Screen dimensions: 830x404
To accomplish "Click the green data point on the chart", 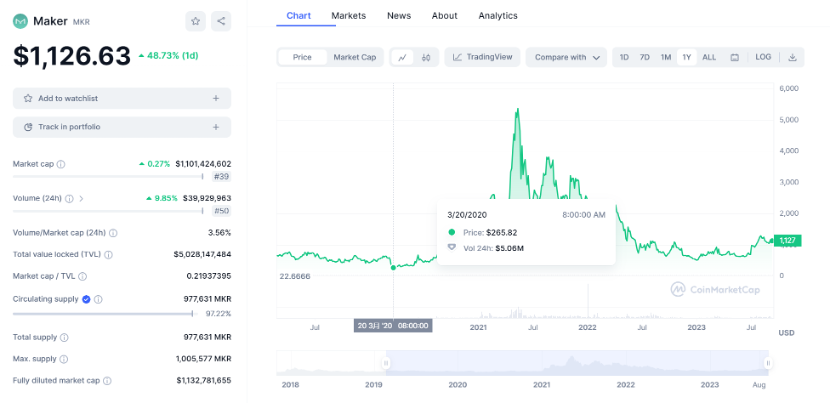I will coord(393,268).
